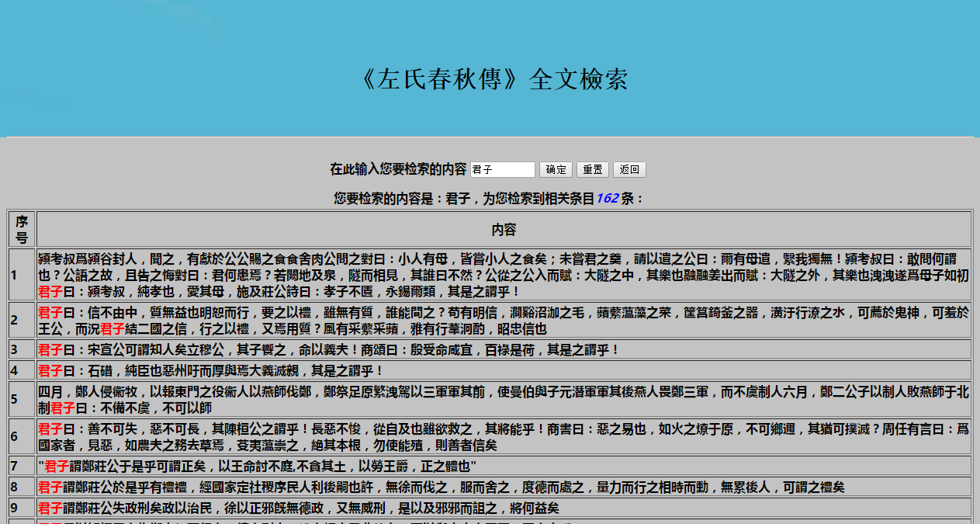Image resolution: width=980 pixels, height=524 pixels.
Task: Click the 返回 back button
Action: tap(629, 170)
